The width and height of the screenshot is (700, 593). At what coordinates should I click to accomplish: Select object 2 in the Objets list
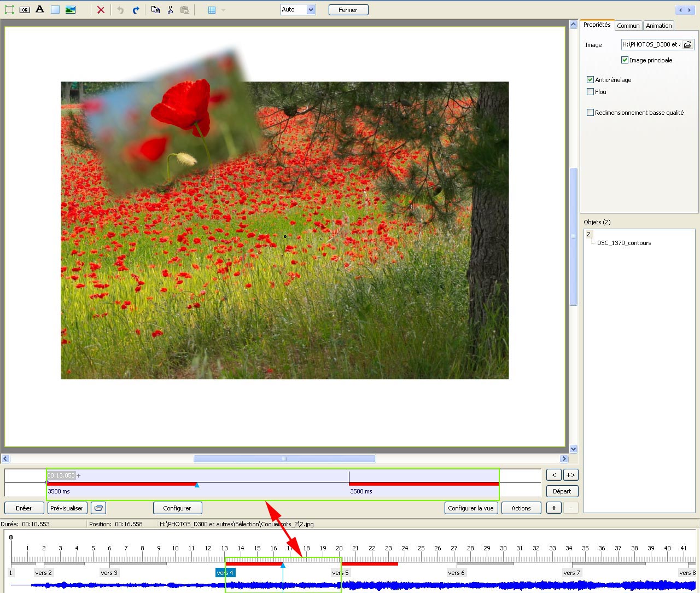coord(589,234)
